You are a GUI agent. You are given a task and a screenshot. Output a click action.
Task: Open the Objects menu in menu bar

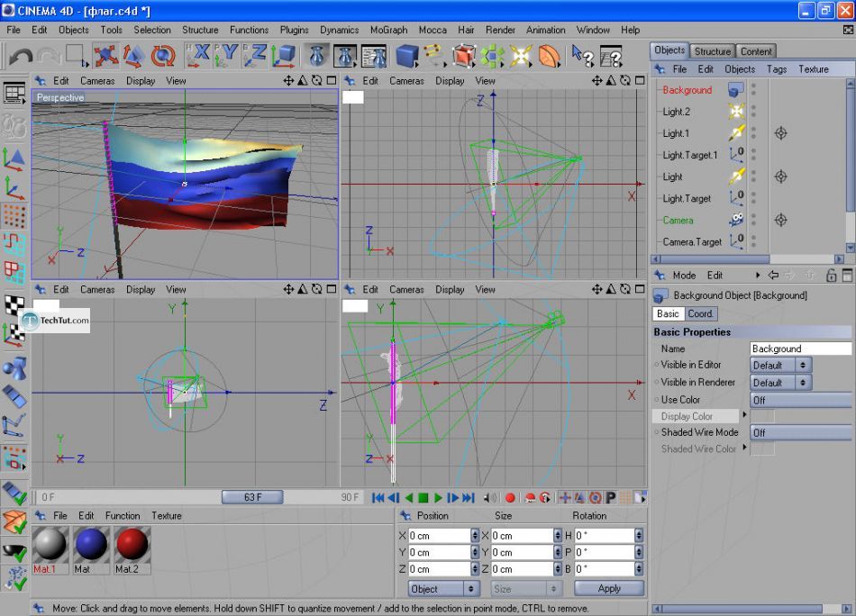pos(74,30)
